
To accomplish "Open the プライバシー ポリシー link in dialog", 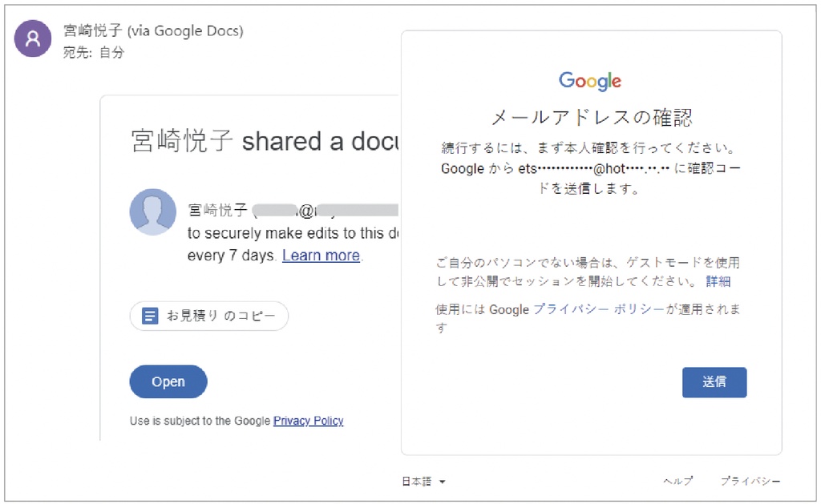I will tap(599, 309).
